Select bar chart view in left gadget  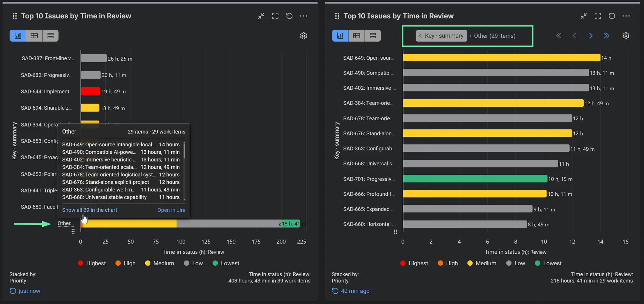[18, 36]
